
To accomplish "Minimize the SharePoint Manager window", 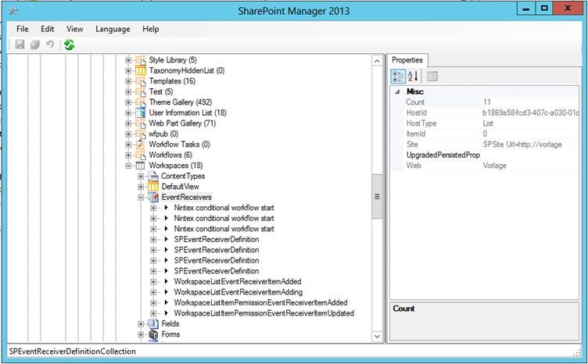I will (x=526, y=9).
